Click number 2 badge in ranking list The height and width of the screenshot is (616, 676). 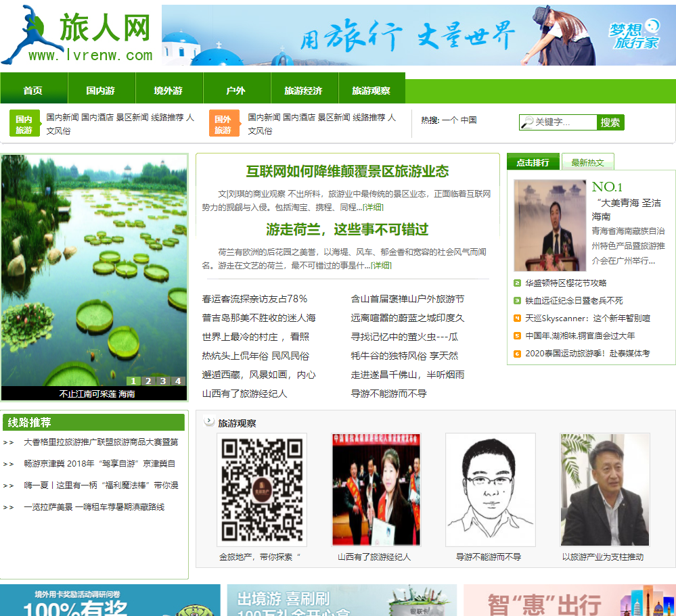[x=517, y=283]
